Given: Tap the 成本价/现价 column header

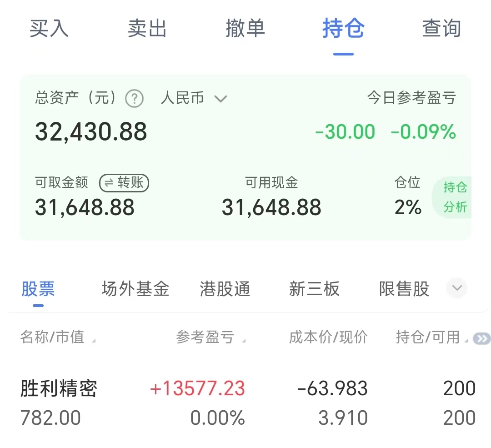Looking at the screenshot, I should (x=328, y=337).
